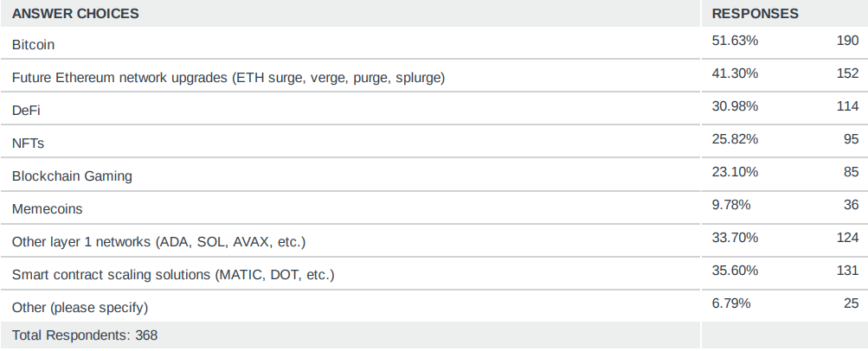Click the 25.82% NFTs percentage
The height and width of the screenshot is (351, 868).
(735, 138)
